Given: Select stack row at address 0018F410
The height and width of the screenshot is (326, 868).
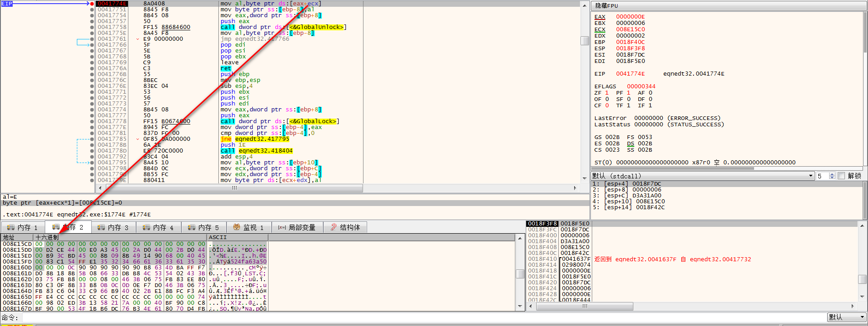Looking at the screenshot, I should pos(559,259).
